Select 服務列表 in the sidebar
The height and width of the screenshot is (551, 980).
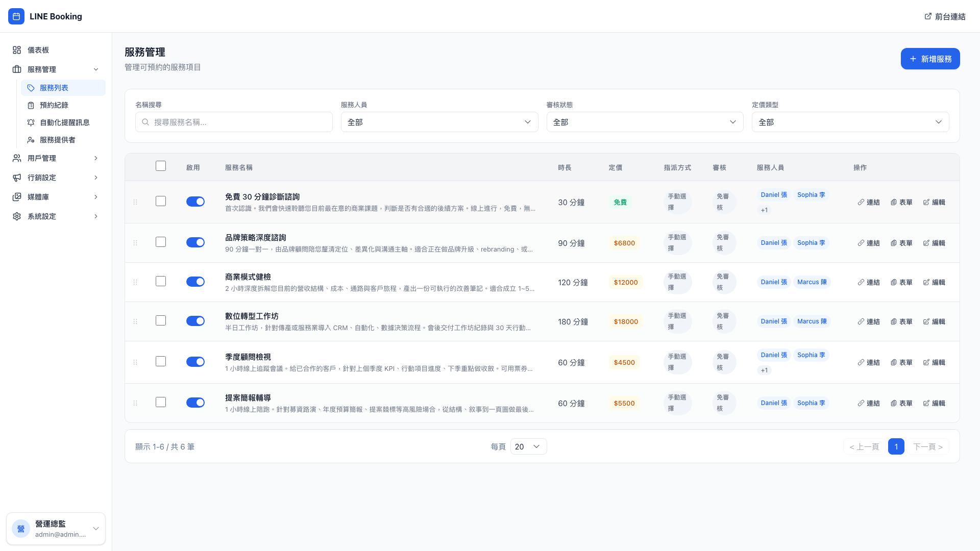63,88
